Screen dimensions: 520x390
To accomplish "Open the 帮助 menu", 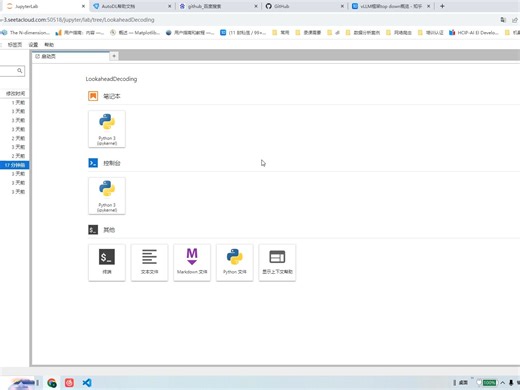I will click(49, 45).
